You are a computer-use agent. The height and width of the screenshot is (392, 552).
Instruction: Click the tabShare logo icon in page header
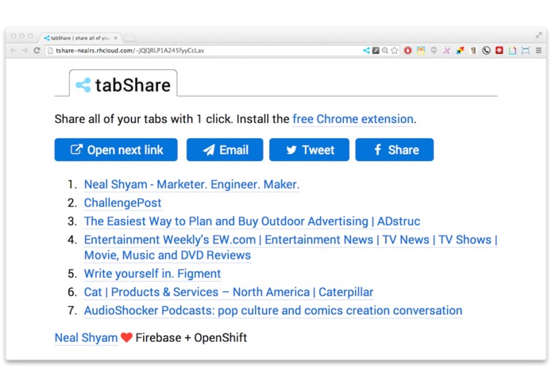83,85
